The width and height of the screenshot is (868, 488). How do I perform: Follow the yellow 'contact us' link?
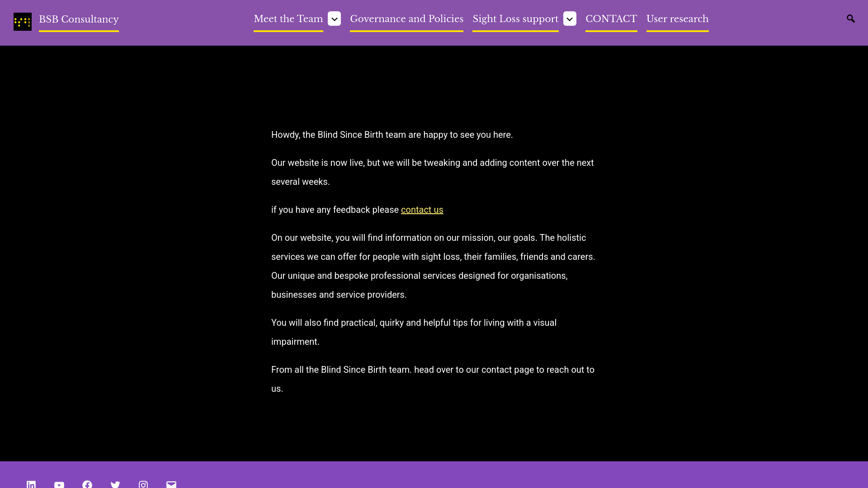422,210
